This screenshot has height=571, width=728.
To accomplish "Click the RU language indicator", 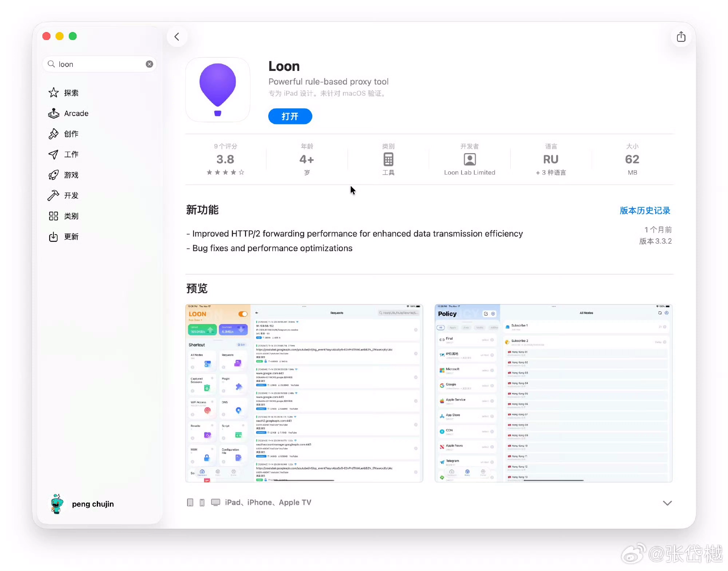I will (551, 159).
